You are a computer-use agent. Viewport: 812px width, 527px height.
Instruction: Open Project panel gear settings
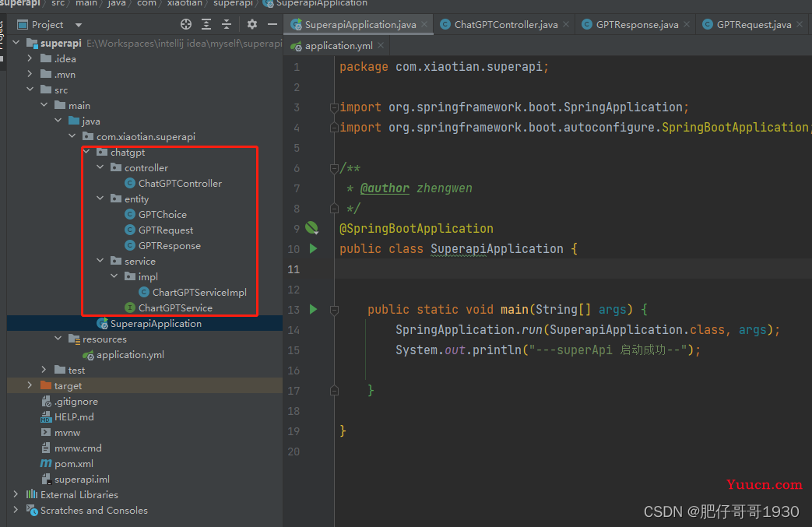pos(252,24)
